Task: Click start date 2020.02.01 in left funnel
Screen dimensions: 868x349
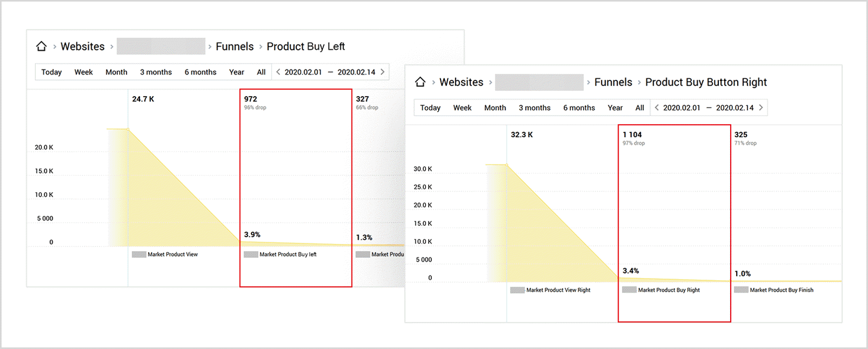Action: point(303,72)
